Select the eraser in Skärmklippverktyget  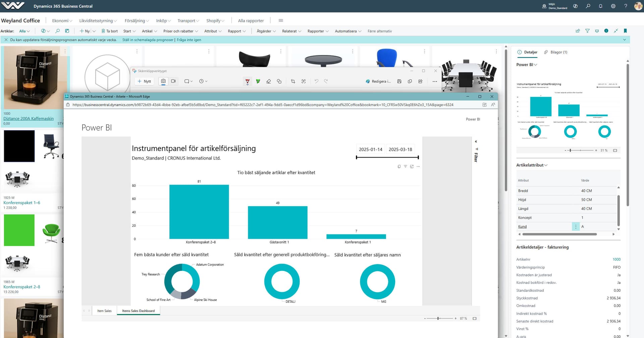pyautogui.click(x=269, y=81)
